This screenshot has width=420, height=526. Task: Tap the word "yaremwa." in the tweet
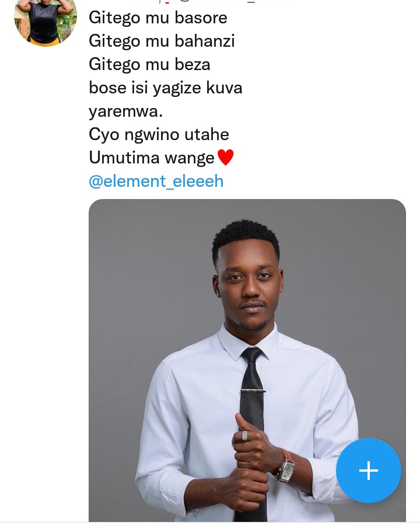(x=125, y=111)
